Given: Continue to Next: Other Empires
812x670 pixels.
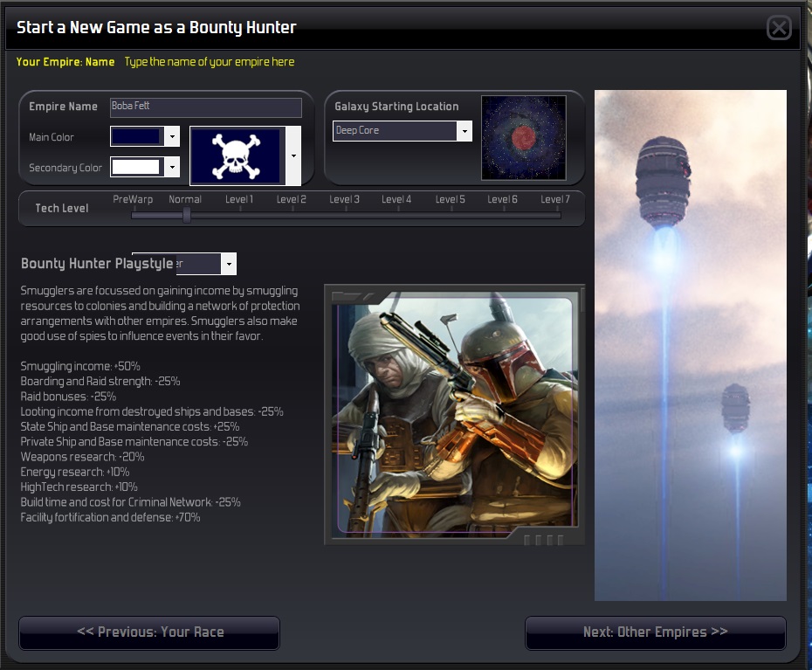Looking at the screenshot, I should [655, 632].
